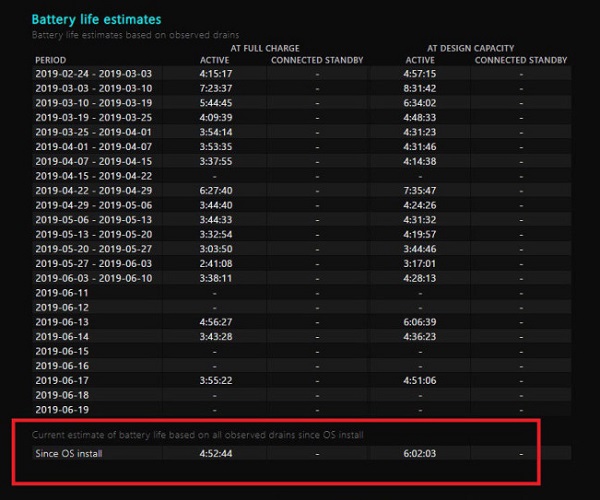This screenshot has height=500, width=600.
Task: Select the 7:23:37 active time value
Action: [216, 88]
